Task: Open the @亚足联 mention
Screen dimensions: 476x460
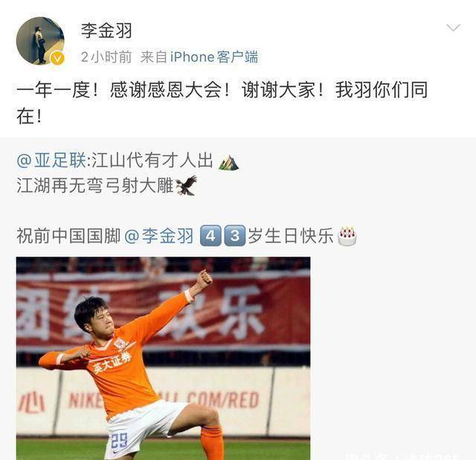Action: [x=51, y=160]
